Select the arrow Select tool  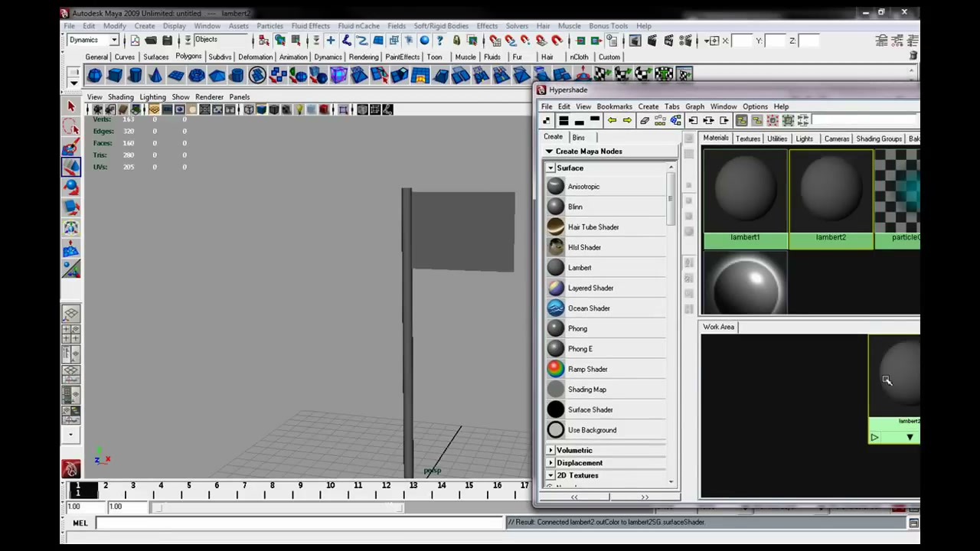[71, 107]
